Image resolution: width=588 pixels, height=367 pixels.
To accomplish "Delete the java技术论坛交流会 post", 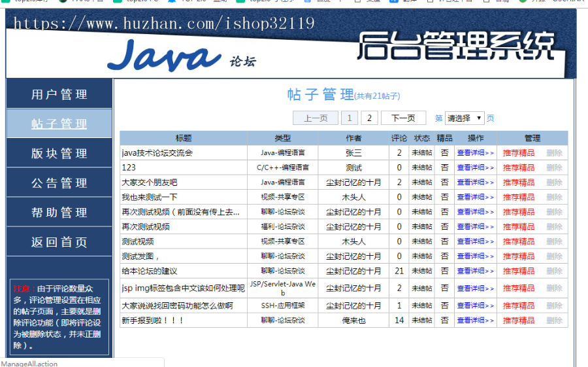I will (554, 153).
